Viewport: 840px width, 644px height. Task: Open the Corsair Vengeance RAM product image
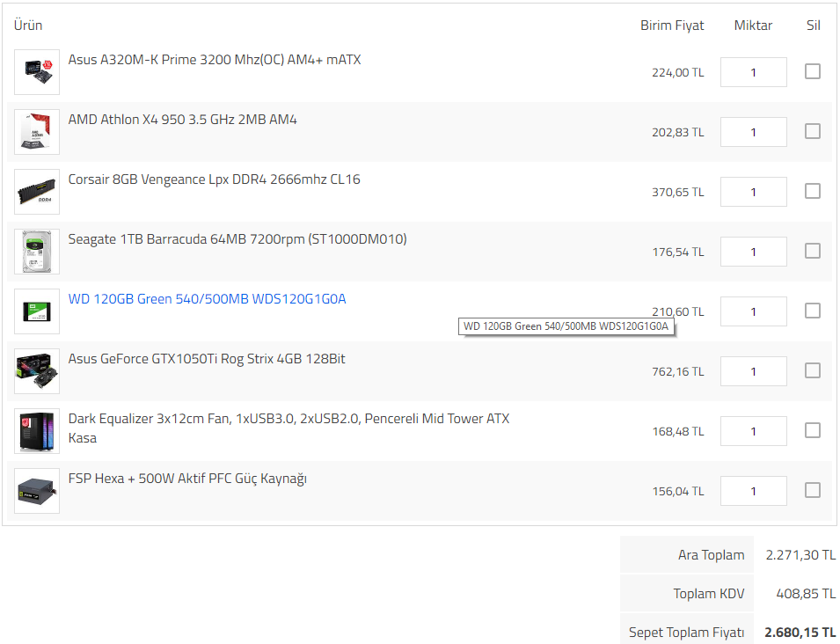(37, 192)
